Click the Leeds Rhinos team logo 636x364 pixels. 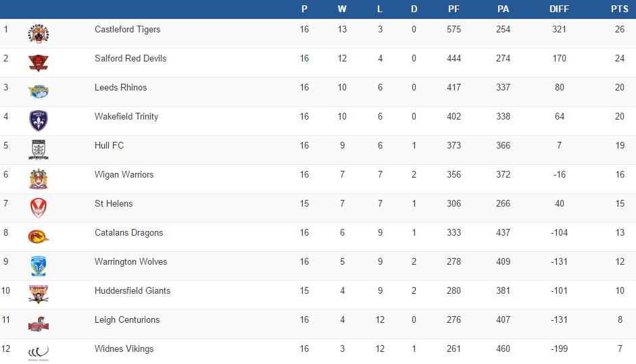[39, 92]
